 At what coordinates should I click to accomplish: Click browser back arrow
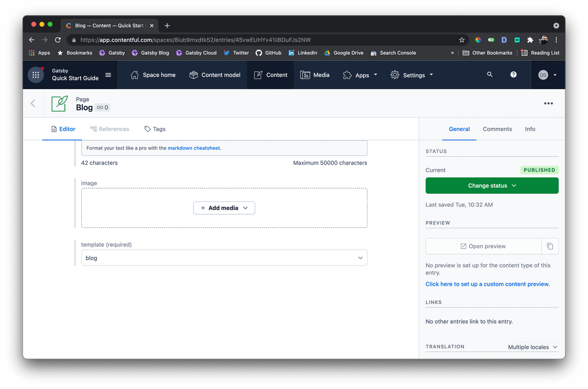pos(32,40)
